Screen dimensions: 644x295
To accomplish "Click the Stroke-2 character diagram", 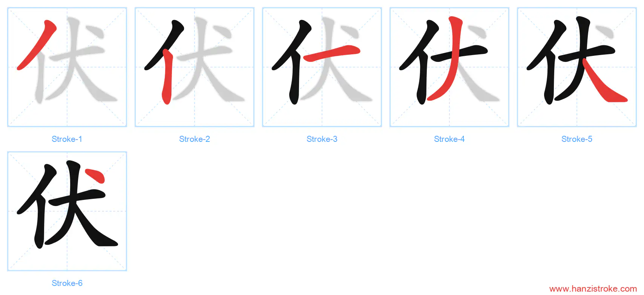I will [195, 67].
